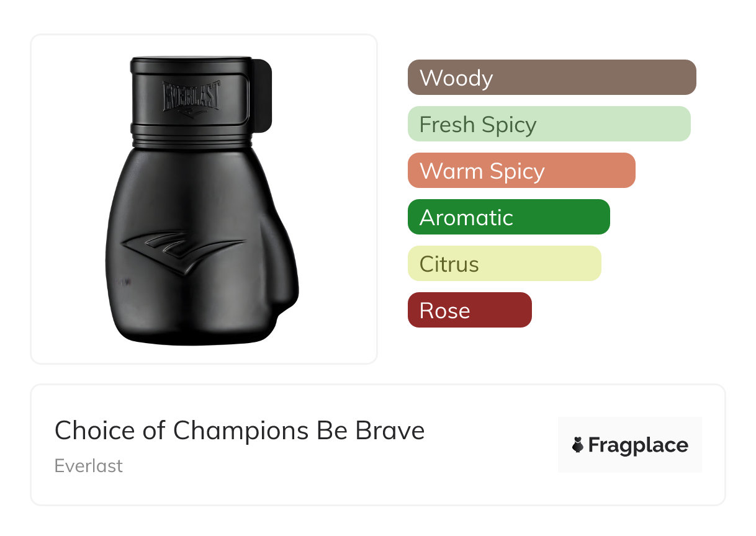Click the side clip on the bottle cap

[263, 95]
